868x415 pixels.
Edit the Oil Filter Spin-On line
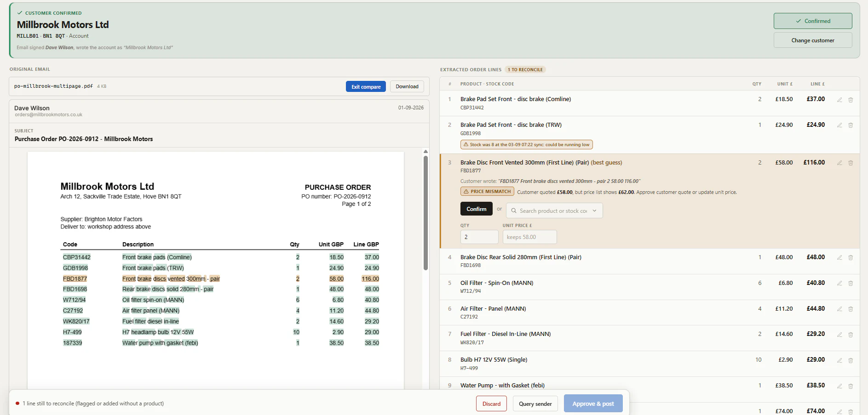click(x=839, y=283)
